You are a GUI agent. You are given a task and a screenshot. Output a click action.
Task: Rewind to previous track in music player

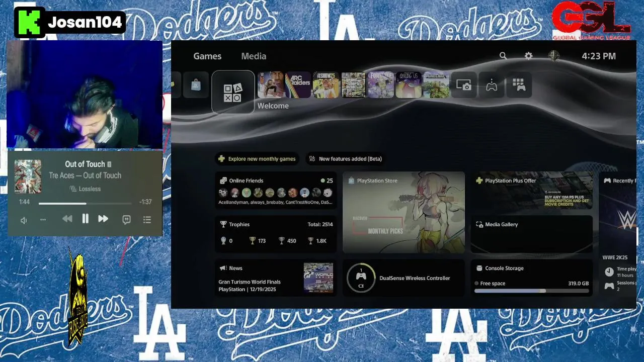click(67, 219)
